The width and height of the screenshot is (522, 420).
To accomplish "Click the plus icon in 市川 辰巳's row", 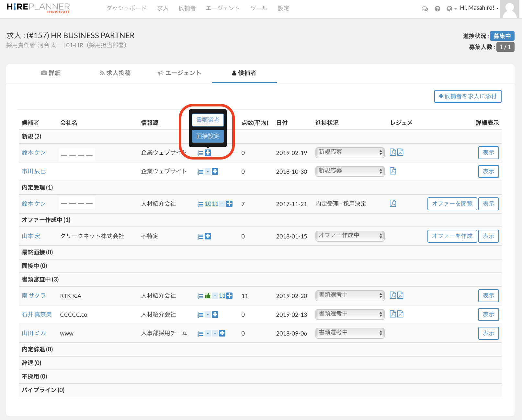I will (x=215, y=171).
